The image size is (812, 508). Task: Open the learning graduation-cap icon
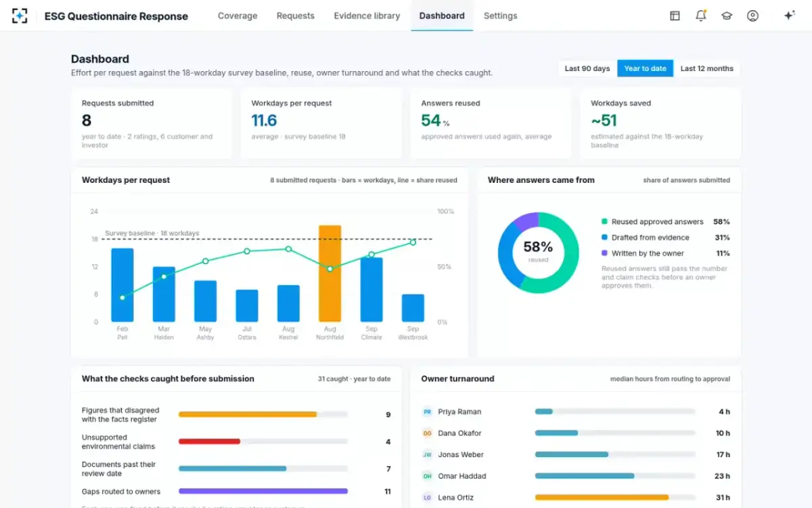tap(727, 16)
